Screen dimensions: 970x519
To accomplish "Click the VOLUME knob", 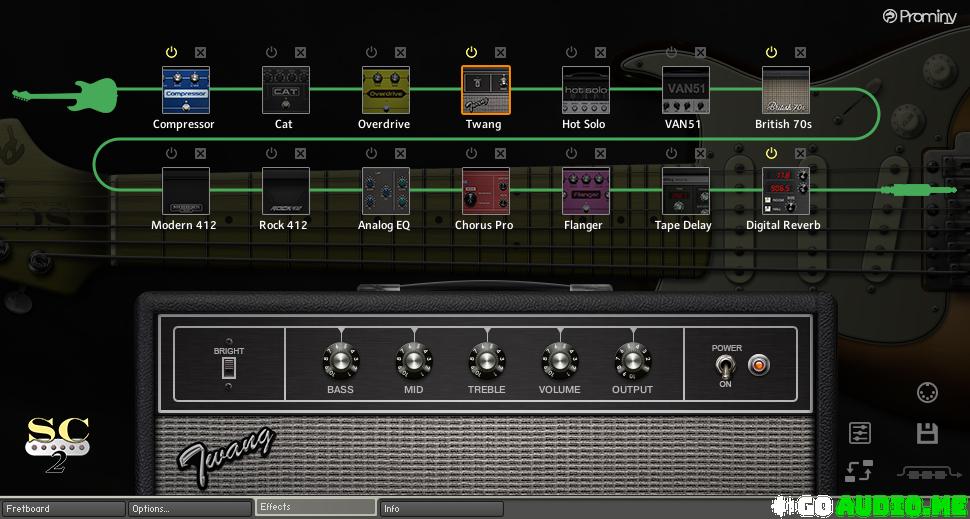I will point(560,361).
